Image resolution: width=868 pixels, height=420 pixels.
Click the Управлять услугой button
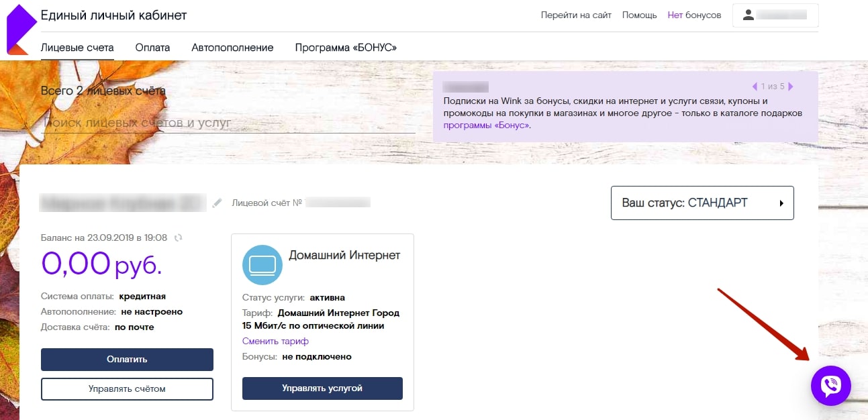click(322, 388)
